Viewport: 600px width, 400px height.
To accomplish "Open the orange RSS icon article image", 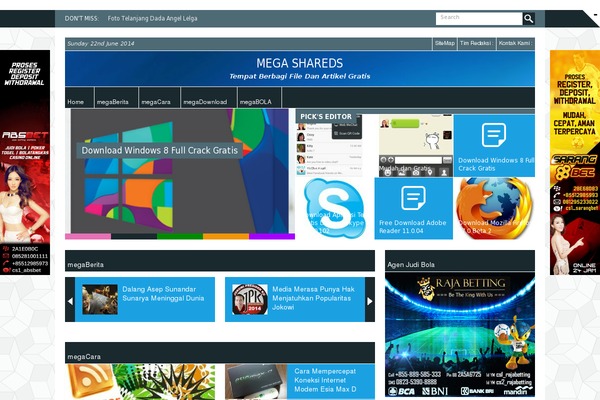I will point(140,382).
